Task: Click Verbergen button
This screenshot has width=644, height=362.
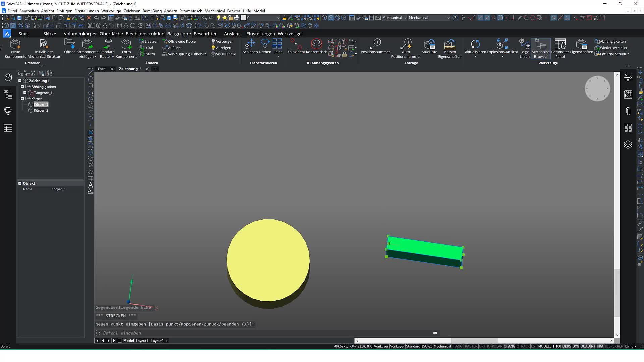Action: coord(222,41)
